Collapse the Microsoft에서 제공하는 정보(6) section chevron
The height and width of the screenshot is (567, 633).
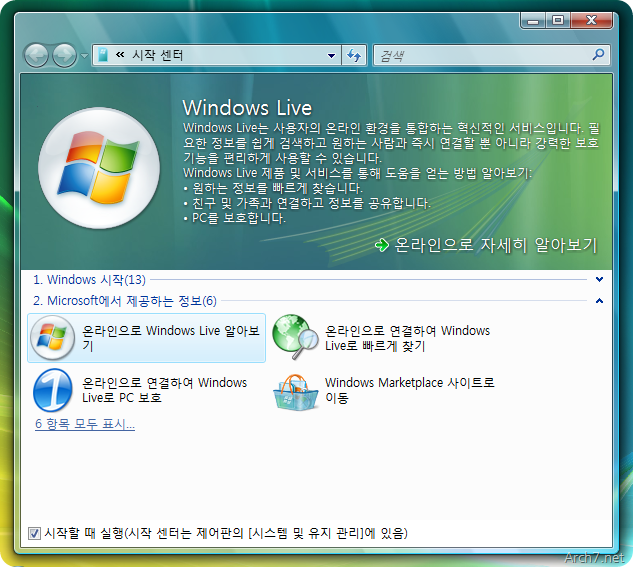tap(599, 300)
